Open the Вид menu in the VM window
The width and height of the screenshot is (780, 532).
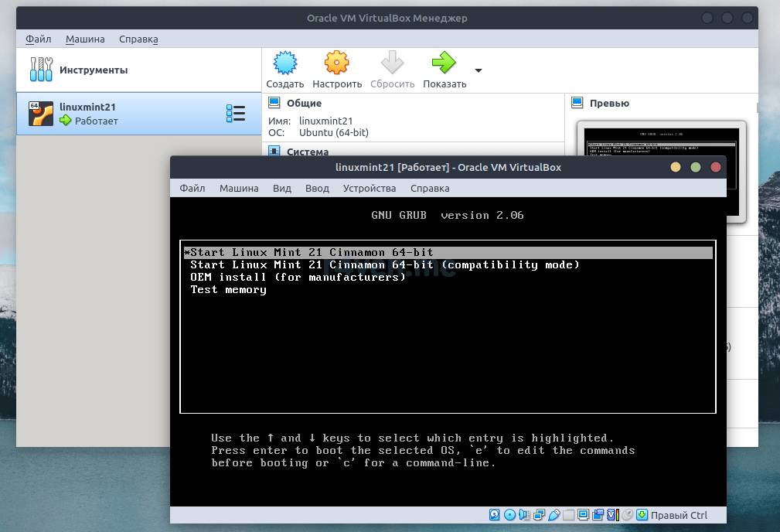tap(282, 188)
